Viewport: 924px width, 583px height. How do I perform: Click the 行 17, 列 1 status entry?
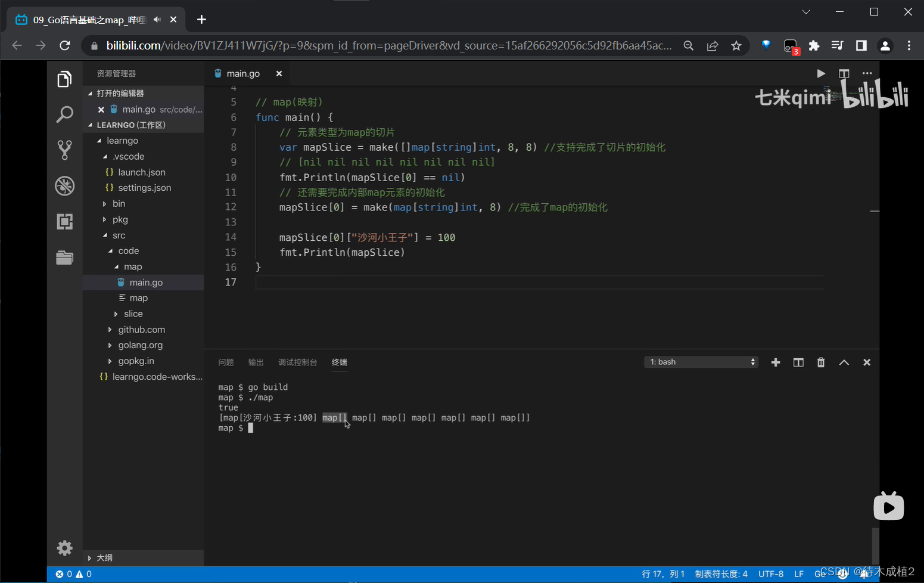pos(663,574)
